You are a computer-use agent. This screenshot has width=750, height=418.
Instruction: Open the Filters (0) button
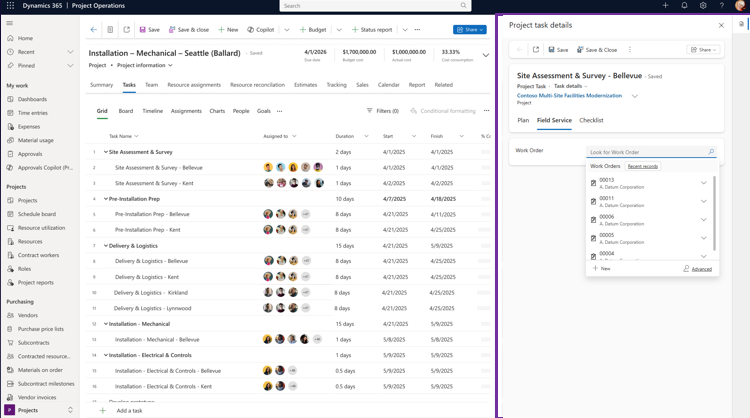click(x=383, y=111)
